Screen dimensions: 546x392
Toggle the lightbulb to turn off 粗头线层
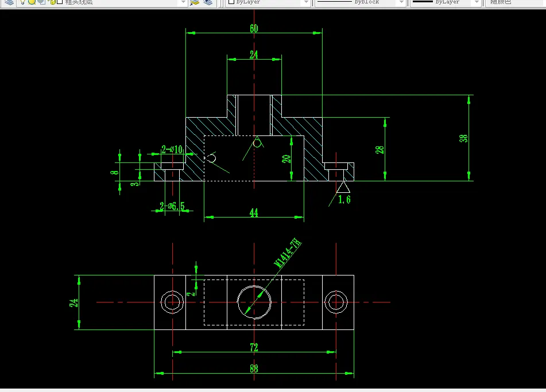click(23, 2)
